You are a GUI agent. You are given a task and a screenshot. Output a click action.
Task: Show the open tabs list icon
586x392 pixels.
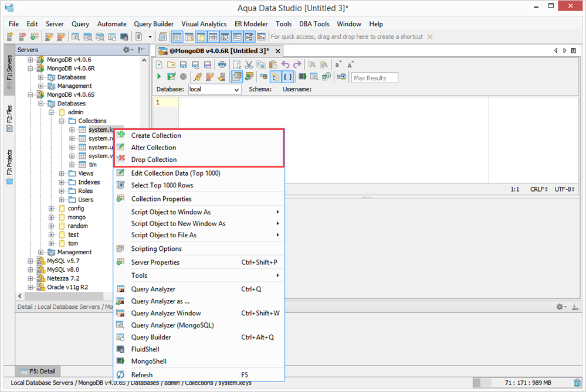(x=574, y=50)
